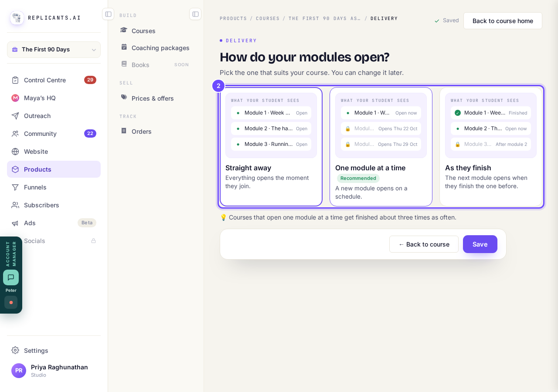Click the Funnels filter icon

pyautogui.click(x=15, y=187)
